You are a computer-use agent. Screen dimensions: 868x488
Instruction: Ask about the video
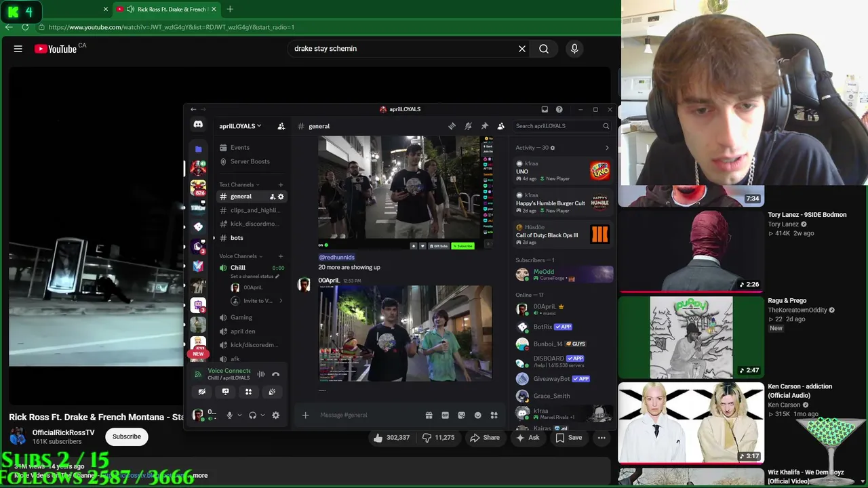[528, 438]
